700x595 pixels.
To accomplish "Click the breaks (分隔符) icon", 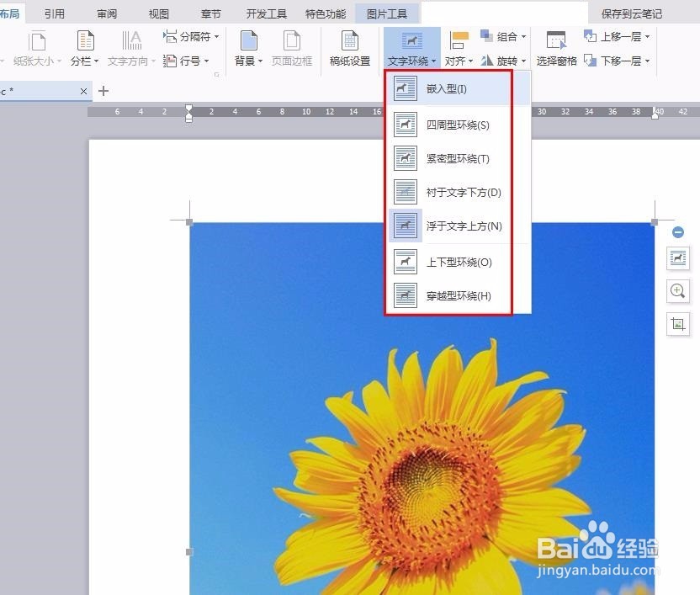I will [170, 36].
